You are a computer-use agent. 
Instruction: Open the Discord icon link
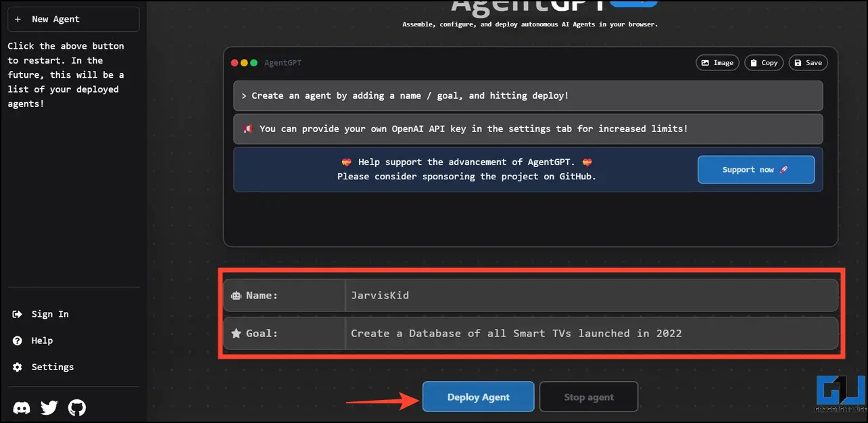[x=22, y=408]
